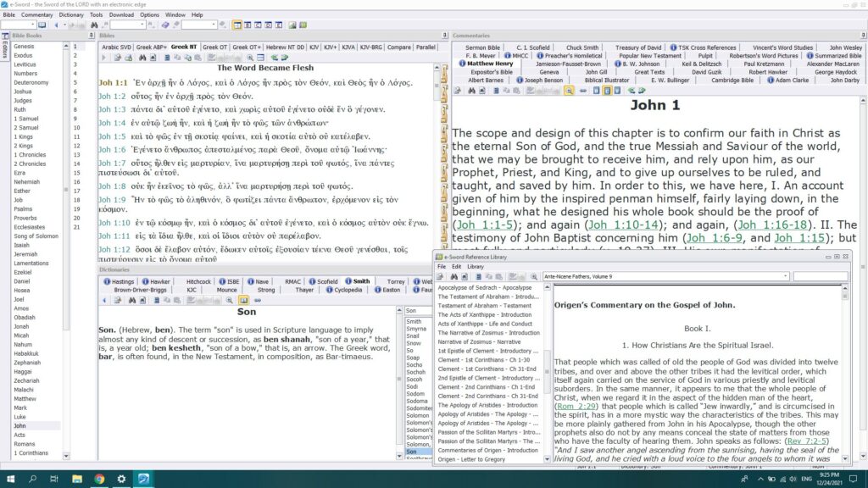Click the Reference Library topic list scrollbar

(547, 374)
